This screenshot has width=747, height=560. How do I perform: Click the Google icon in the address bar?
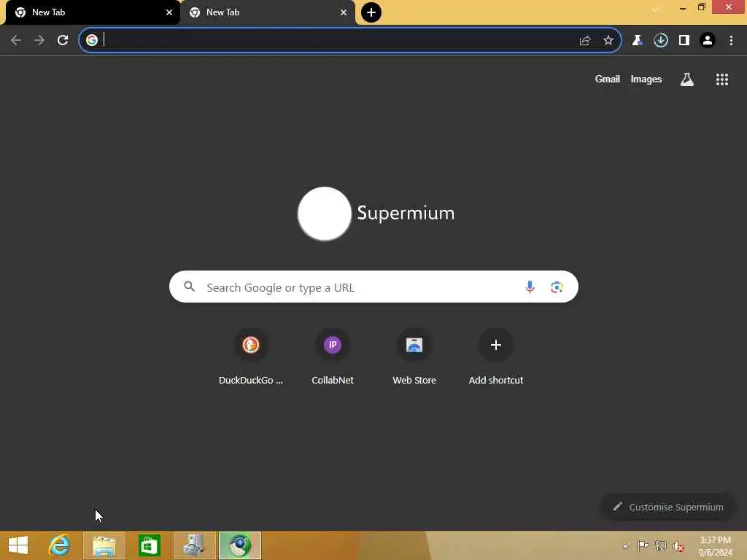(x=92, y=40)
